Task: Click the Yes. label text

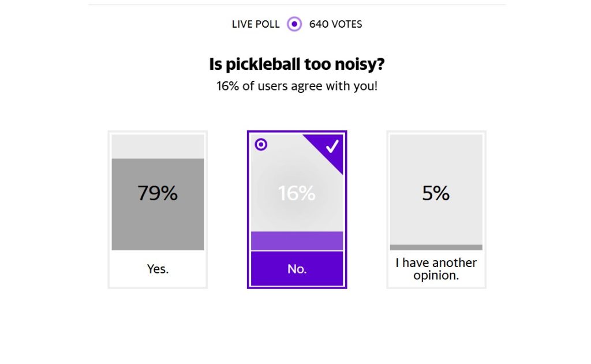Action: click(158, 269)
